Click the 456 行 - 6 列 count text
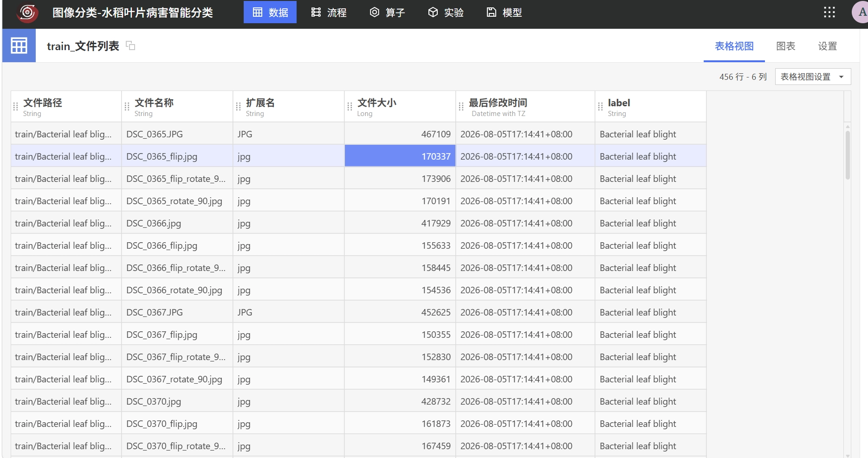 pyautogui.click(x=743, y=77)
